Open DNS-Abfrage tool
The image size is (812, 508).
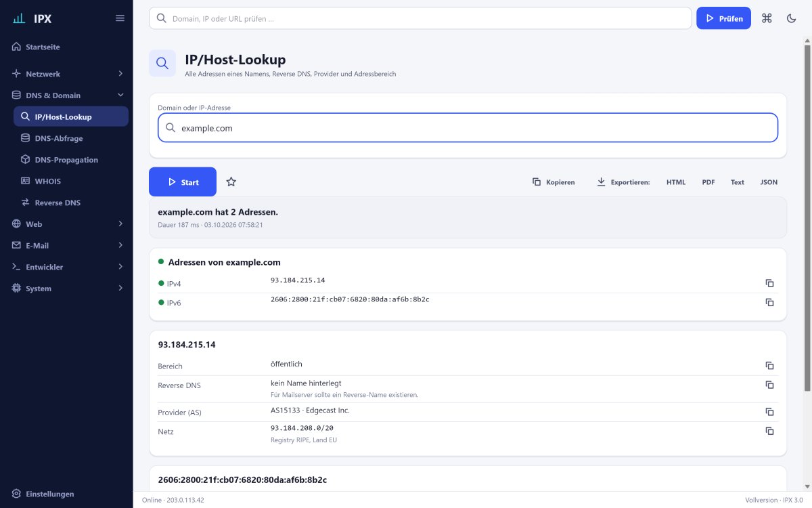click(71, 138)
